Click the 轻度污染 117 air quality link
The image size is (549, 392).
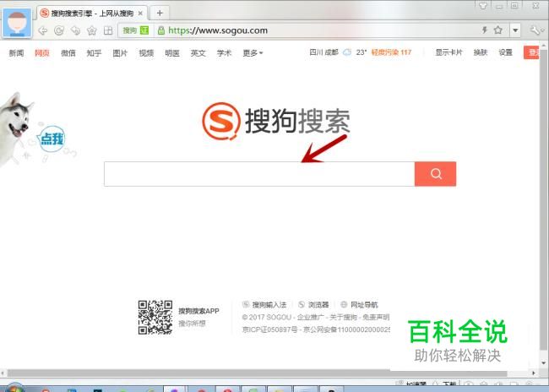click(x=391, y=52)
